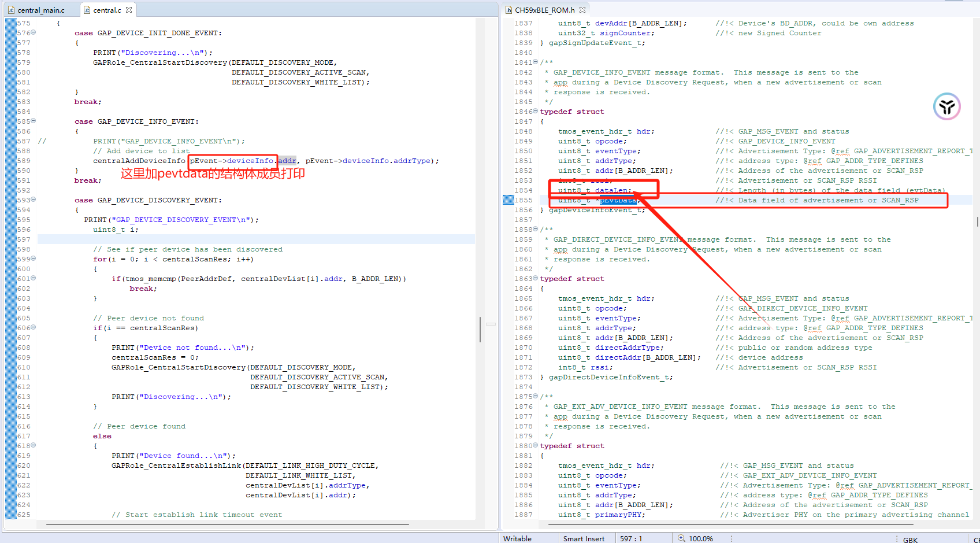Close the CH59xBLE_ROM.h tab with its X
This screenshot has height=543, width=980.
pos(582,10)
